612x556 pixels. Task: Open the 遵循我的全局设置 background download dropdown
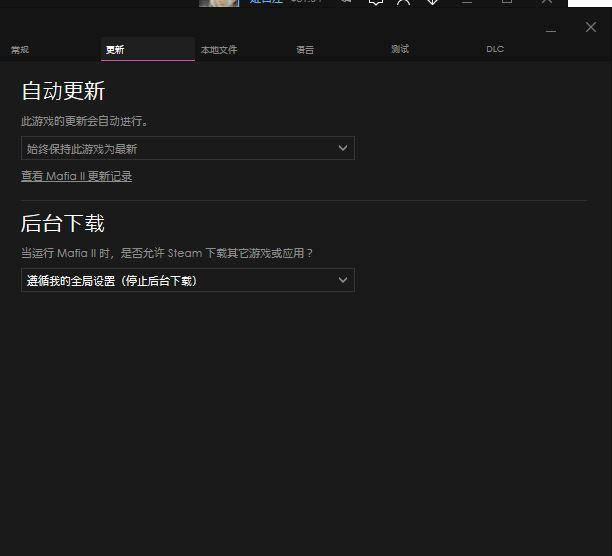(188, 280)
